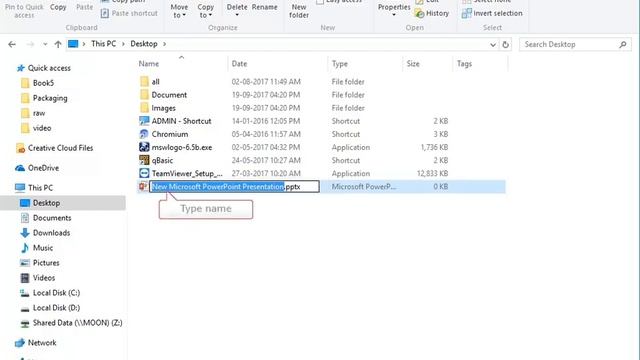Click the Back navigation arrow

click(x=12, y=44)
